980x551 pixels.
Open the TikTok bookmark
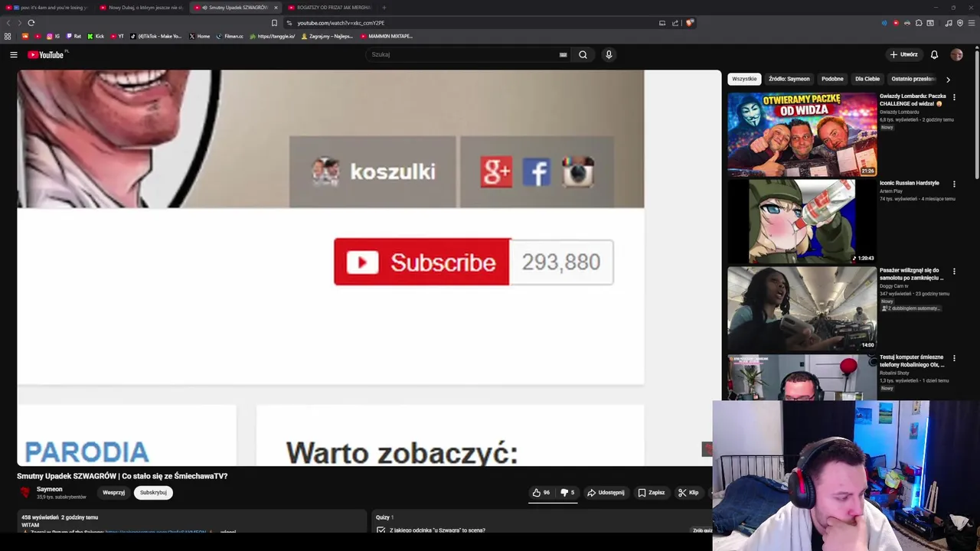156,36
